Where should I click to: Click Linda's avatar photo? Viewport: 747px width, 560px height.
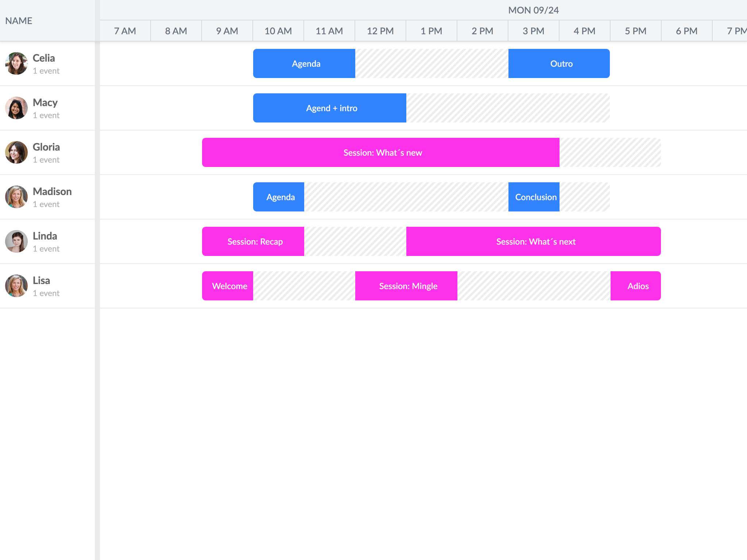tap(16, 241)
